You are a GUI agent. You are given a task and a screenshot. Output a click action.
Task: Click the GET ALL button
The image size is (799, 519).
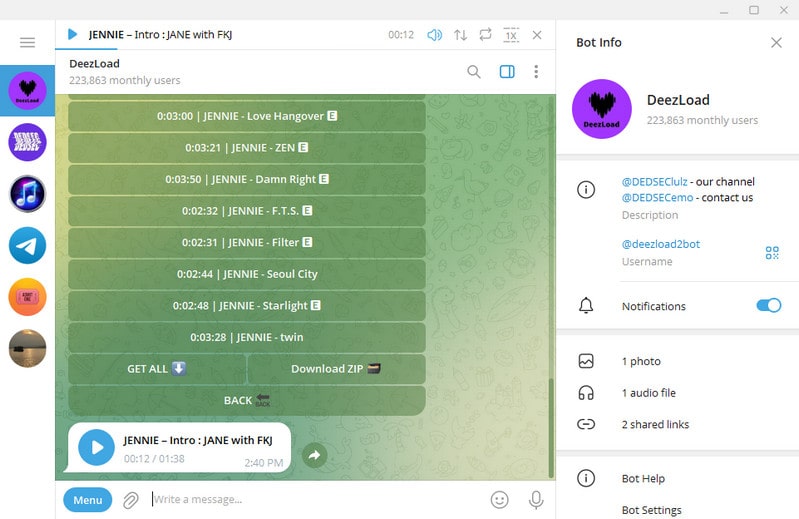click(x=157, y=369)
